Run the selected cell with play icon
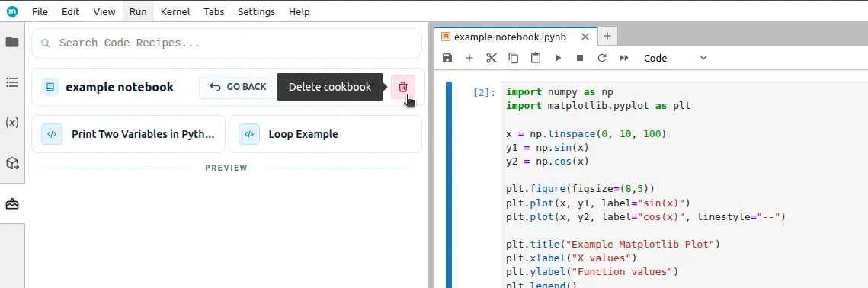This screenshot has width=868, height=288. click(x=558, y=58)
